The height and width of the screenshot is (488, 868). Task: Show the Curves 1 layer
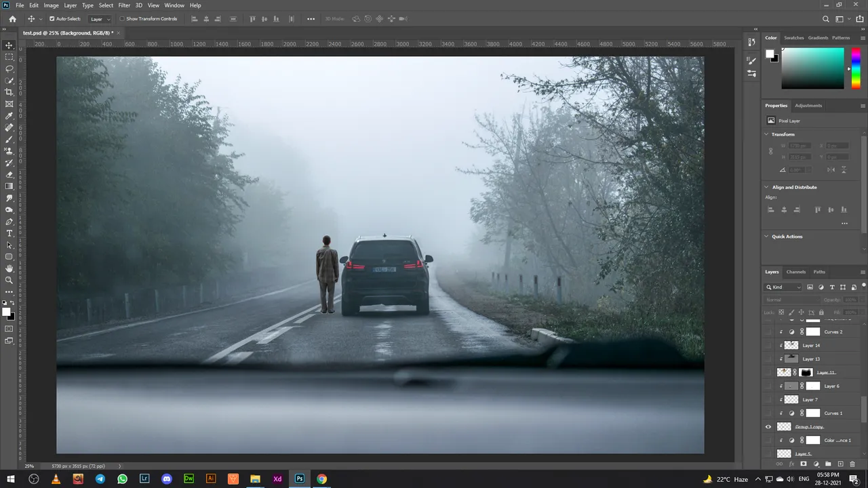click(768, 413)
